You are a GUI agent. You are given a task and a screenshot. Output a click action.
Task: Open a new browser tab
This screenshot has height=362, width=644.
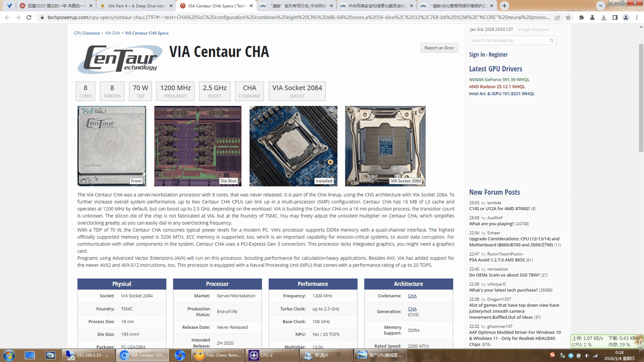click(x=504, y=6)
